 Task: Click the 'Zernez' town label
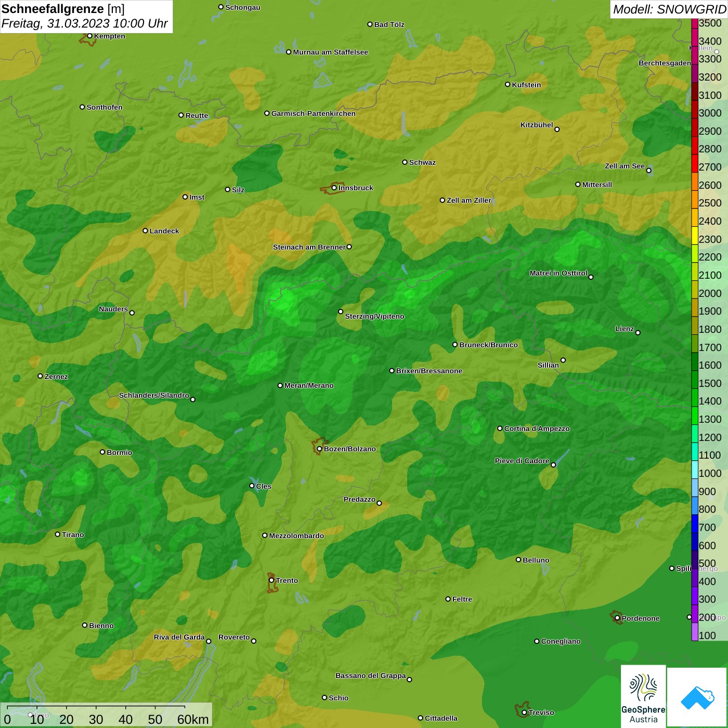pyautogui.click(x=56, y=376)
